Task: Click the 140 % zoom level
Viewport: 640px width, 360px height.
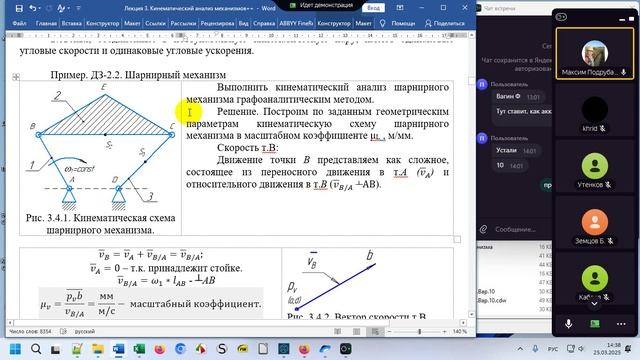Action: click(x=460, y=331)
